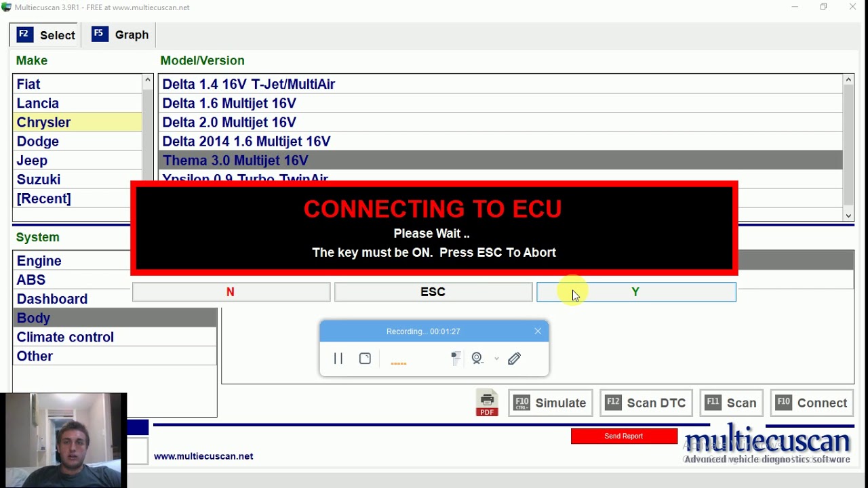The width and height of the screenshot is (868, 488).
Task: Click Model list scrollbar down arrow
Action: point(848,216)
